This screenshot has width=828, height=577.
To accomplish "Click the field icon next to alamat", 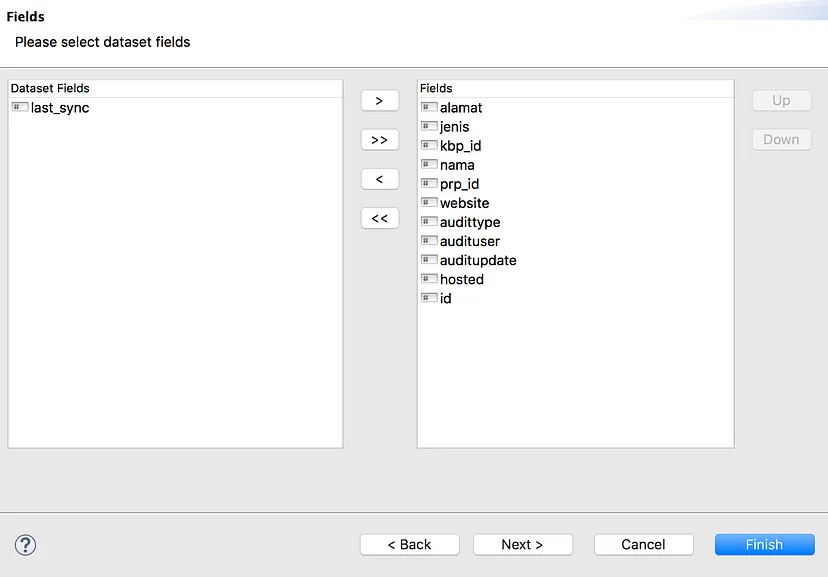I will [x=429, y=107].
